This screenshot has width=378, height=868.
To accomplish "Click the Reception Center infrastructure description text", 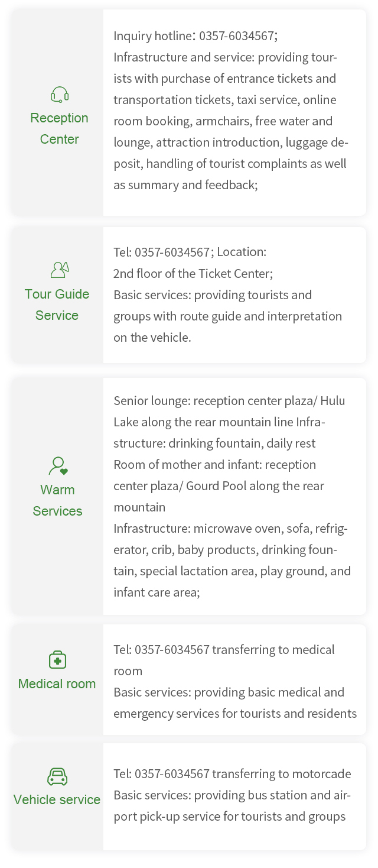I will 229,121.
